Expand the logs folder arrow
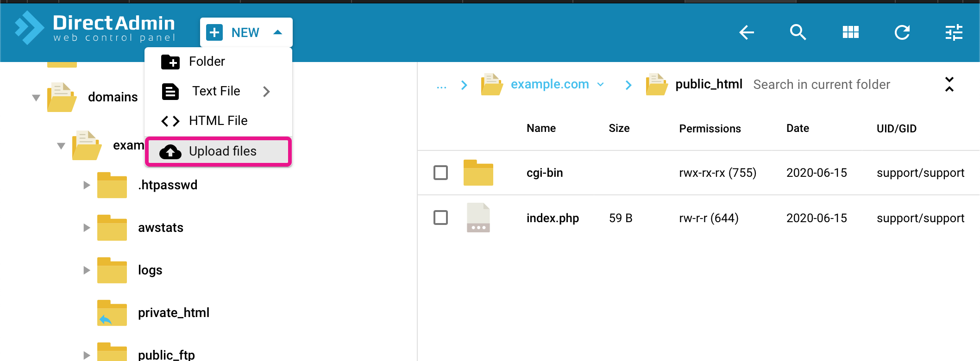 click(x=86, y=270)
